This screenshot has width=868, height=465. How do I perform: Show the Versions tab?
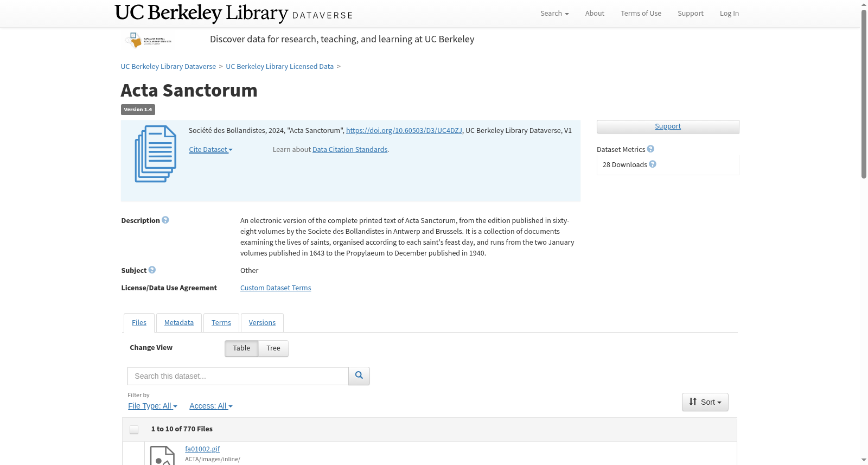(x=262, y=323)
